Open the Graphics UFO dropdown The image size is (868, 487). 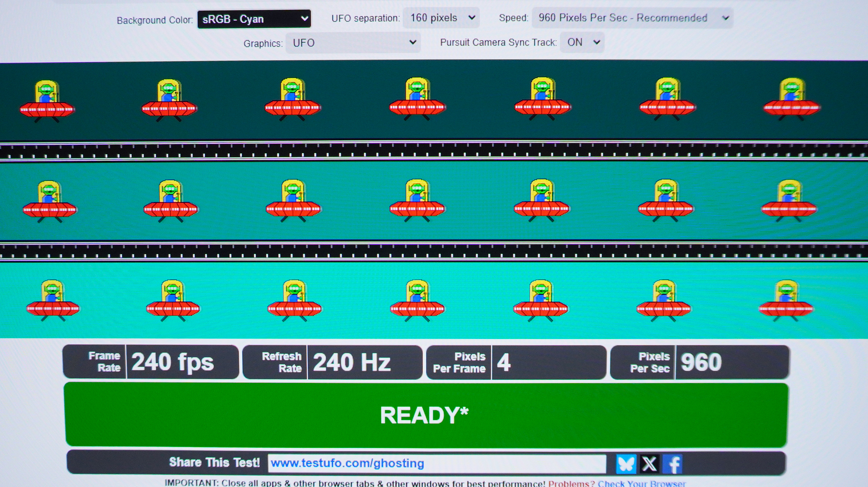tap(353, 43)
